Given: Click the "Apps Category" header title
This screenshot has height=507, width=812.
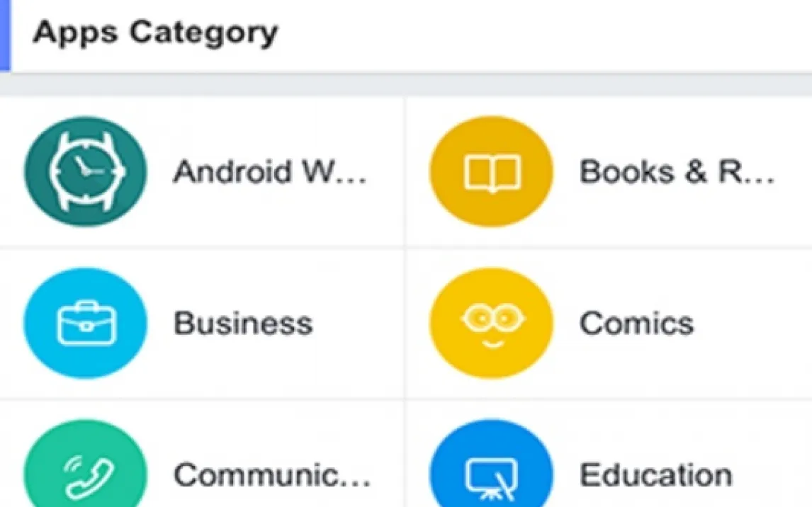Looking at the screenshot, I should click(x=155, y=33).
